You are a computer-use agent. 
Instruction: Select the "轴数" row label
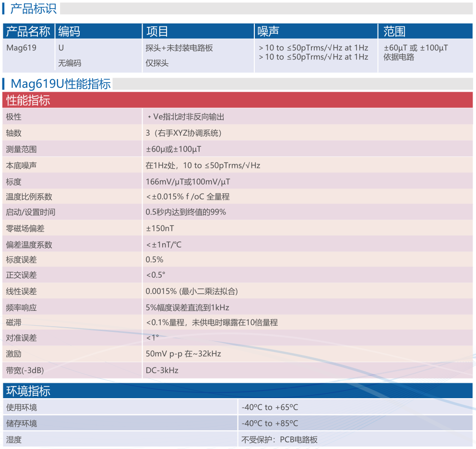pos(13,133)
